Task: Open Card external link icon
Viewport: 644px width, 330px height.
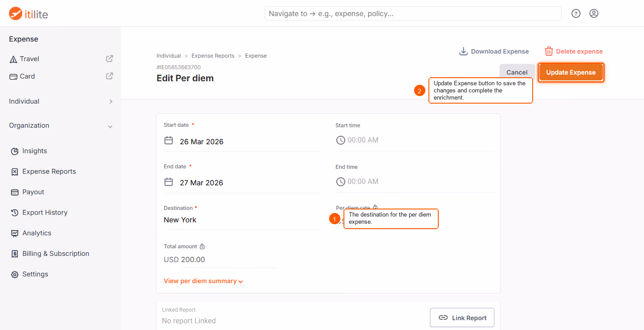Action: pos(110,76)
